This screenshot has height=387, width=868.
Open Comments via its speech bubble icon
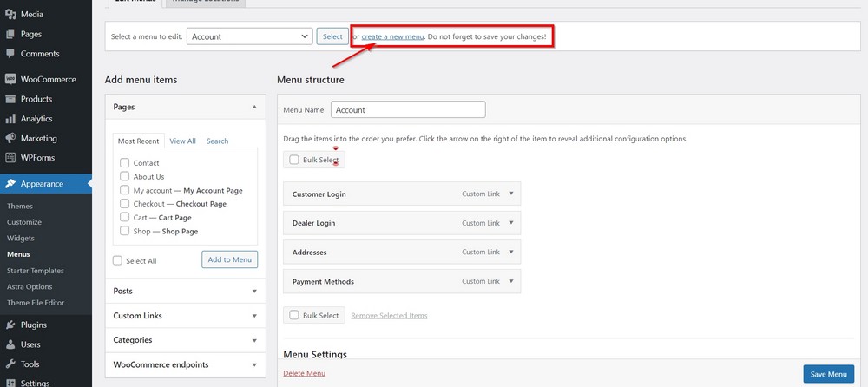pos(10,54)
